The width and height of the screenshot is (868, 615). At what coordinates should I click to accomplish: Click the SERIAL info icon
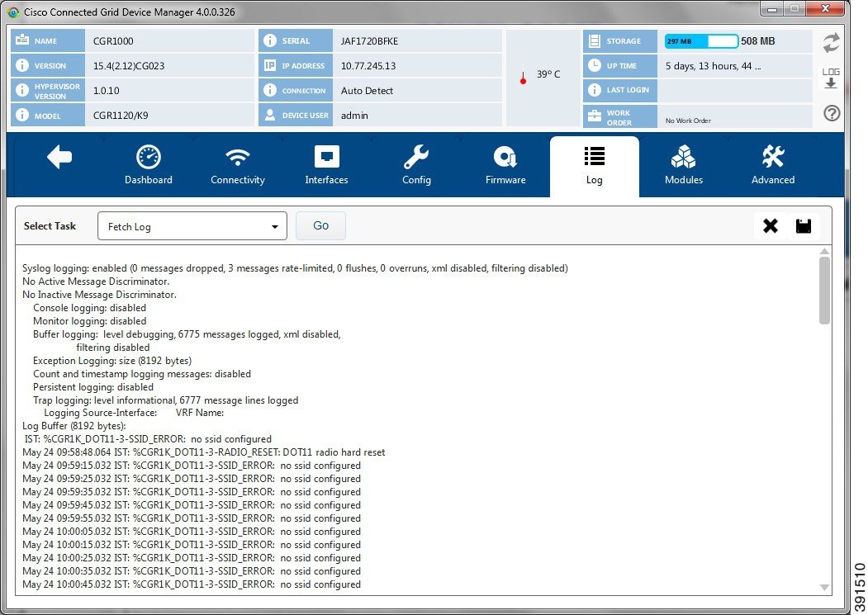pyautogui.click(x=269, y=40)
